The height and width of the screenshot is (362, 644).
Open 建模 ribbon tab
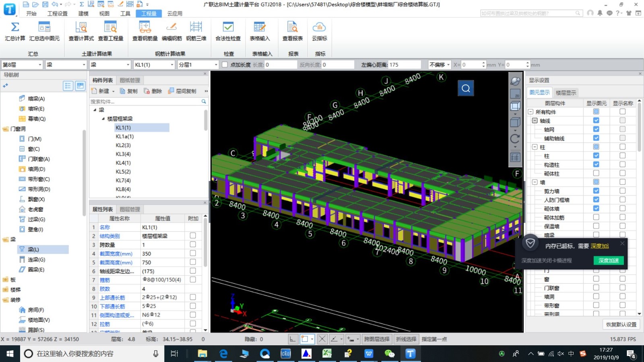tap(83, 14)
